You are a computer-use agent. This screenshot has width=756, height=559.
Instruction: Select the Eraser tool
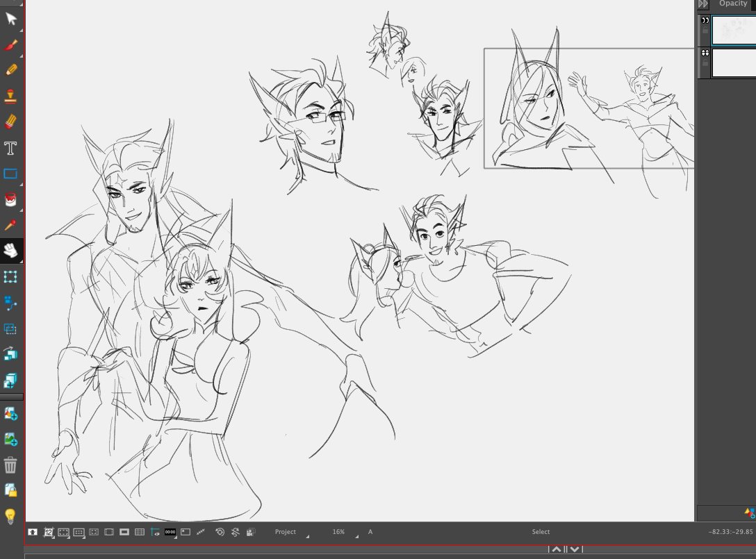click(x=10, y=122)
